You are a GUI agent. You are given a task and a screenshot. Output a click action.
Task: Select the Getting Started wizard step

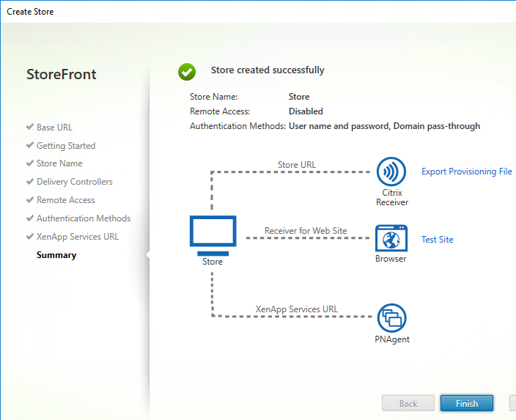[x=66, y=146]
